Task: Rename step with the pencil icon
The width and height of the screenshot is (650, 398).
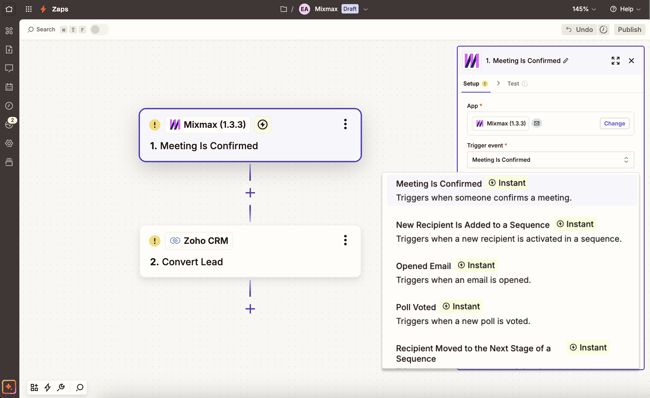Action: (x=565, y=61)
